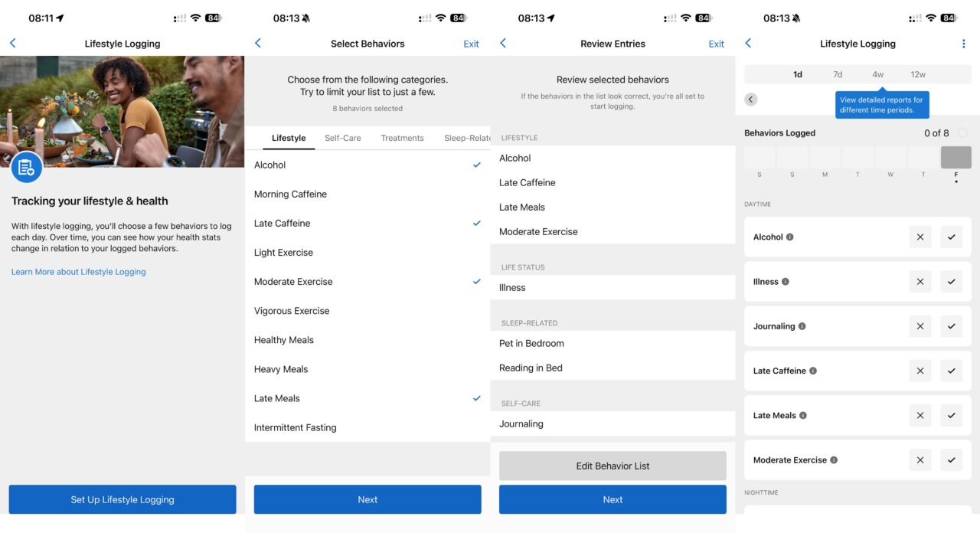Tap info icon next to Moderate Exercise
The width and height of the screenshot is (980, 533).
pos(834,460)
